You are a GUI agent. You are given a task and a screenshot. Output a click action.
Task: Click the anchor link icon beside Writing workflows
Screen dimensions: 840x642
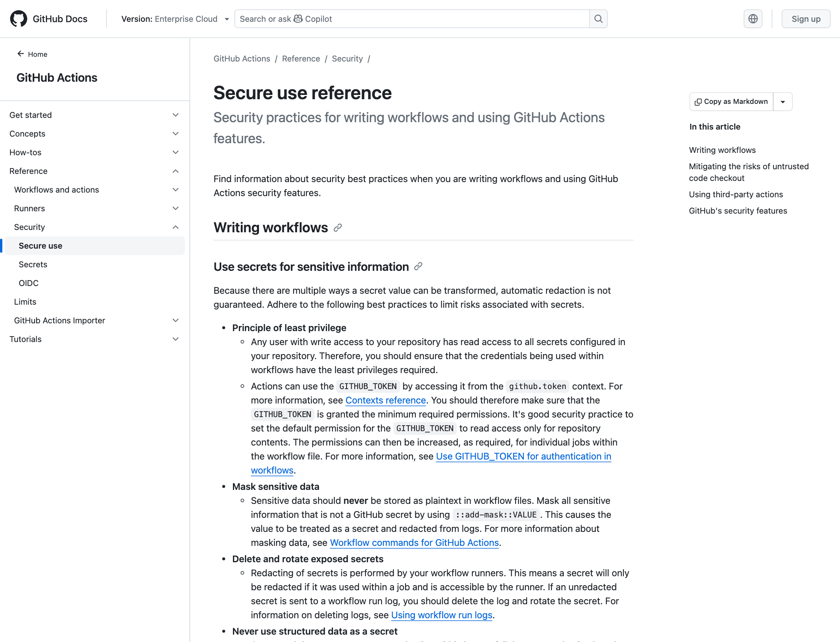(x=338, y=228)
